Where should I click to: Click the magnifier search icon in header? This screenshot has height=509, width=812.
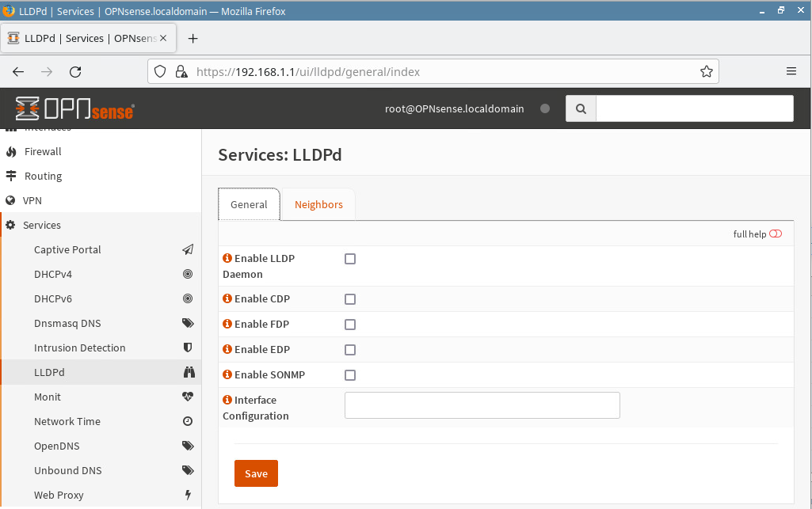(x=581, y=108)
